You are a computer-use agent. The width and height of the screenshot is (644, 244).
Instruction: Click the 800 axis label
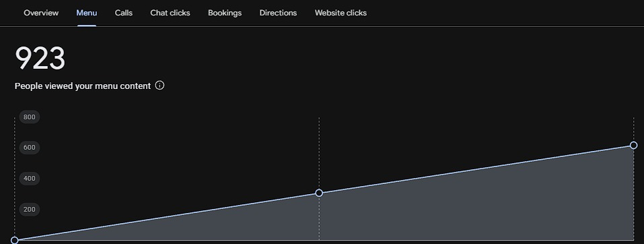29,117
